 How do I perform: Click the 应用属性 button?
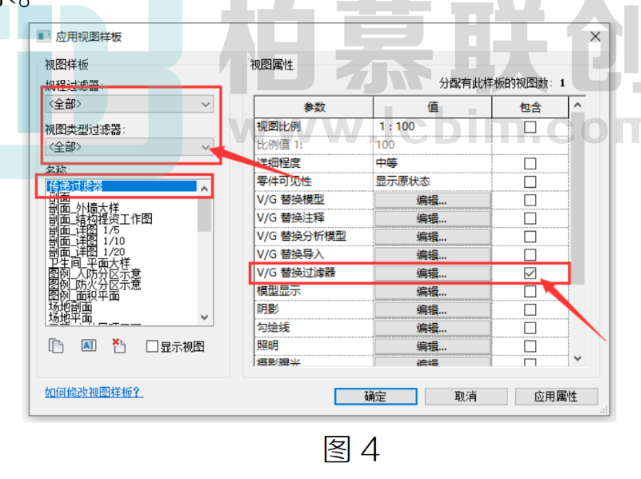[556, 396]
